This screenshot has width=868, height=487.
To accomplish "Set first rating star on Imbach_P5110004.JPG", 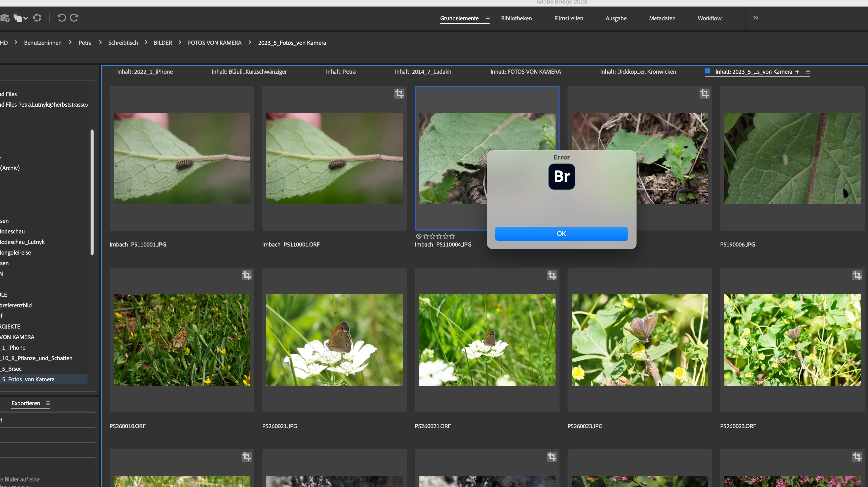I will coord(426,236).
